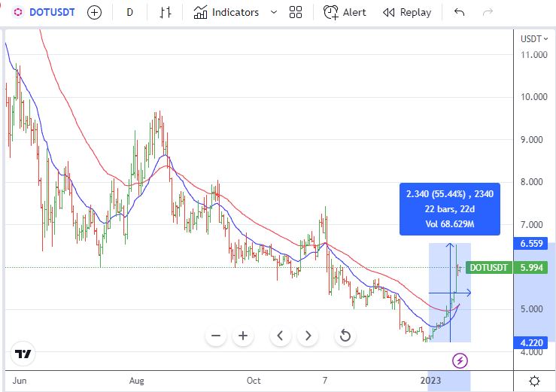
Task: Click the 6.559 price axis label
Action: [531, 244]
